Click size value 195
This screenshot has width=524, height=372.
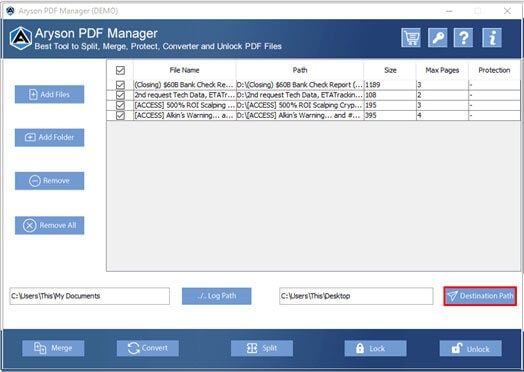pyautogui.click(x=371, y=105)
